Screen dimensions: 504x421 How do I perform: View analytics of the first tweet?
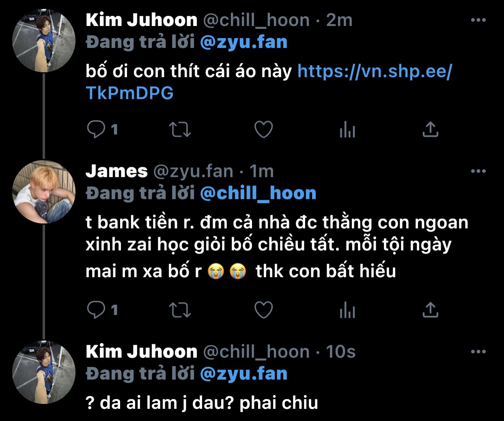(347, 130)
